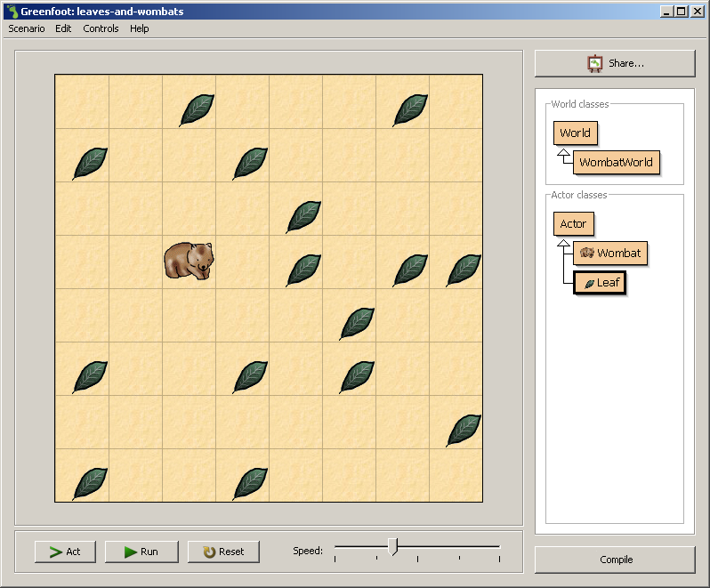Select the Wombat actor class

[610, 253]
